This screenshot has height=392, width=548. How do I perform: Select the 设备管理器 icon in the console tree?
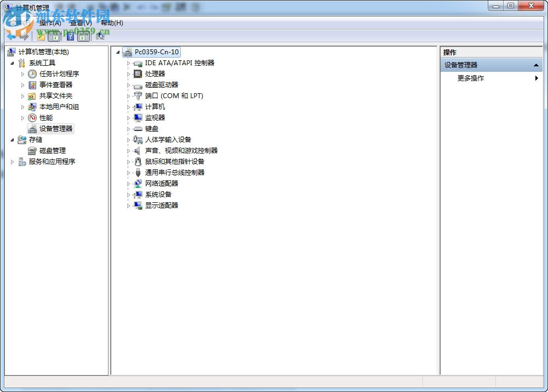[x=32, y=128]
